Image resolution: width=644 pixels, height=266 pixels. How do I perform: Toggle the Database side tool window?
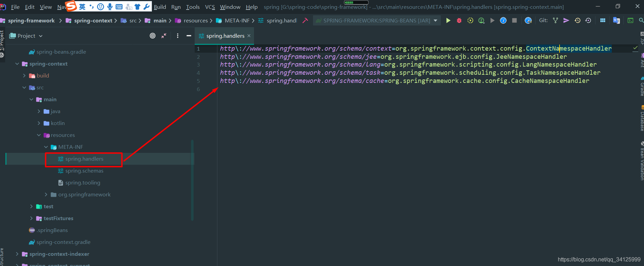[x=642, y=119]
